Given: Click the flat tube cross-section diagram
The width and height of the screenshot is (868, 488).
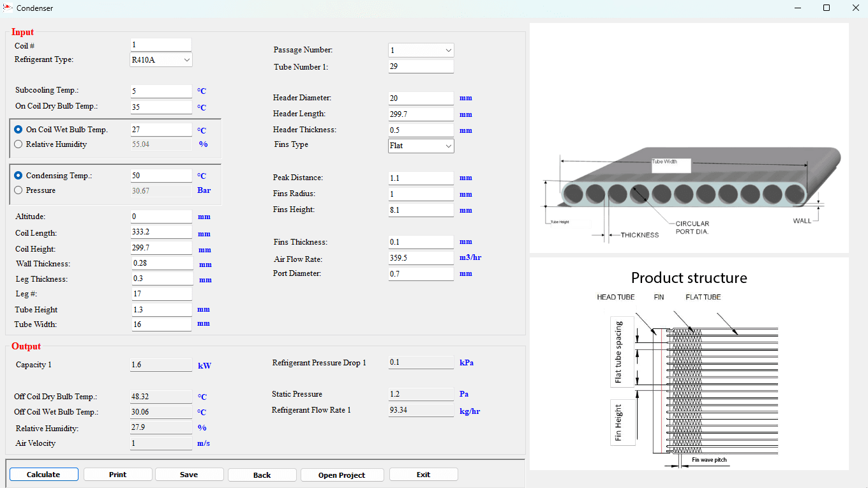Looking at the screenshot, I should [x=689, y=138].
